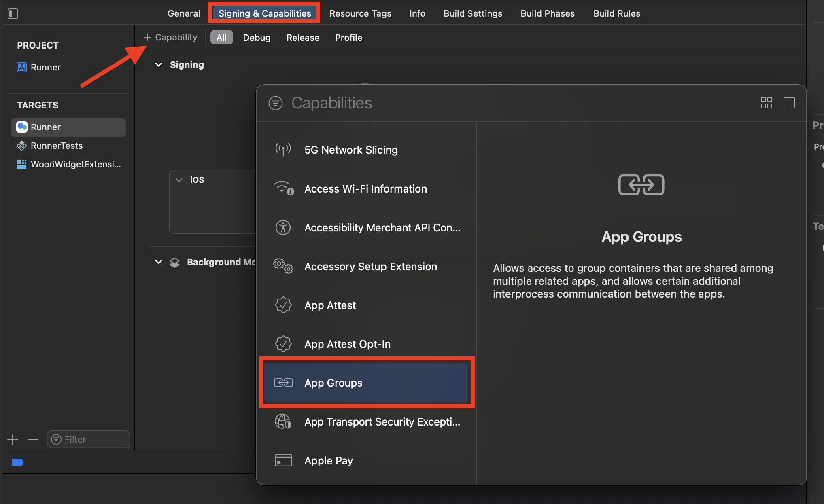Click the targets Filter field
This screenshot has width=824, height=504.
[88, 439]
